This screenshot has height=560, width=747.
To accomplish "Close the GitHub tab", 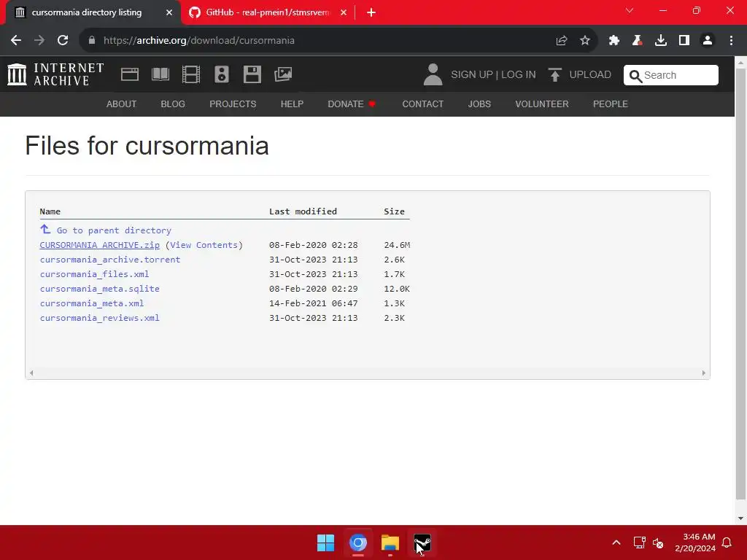I will pyautogui.click(x=344, y=12).
